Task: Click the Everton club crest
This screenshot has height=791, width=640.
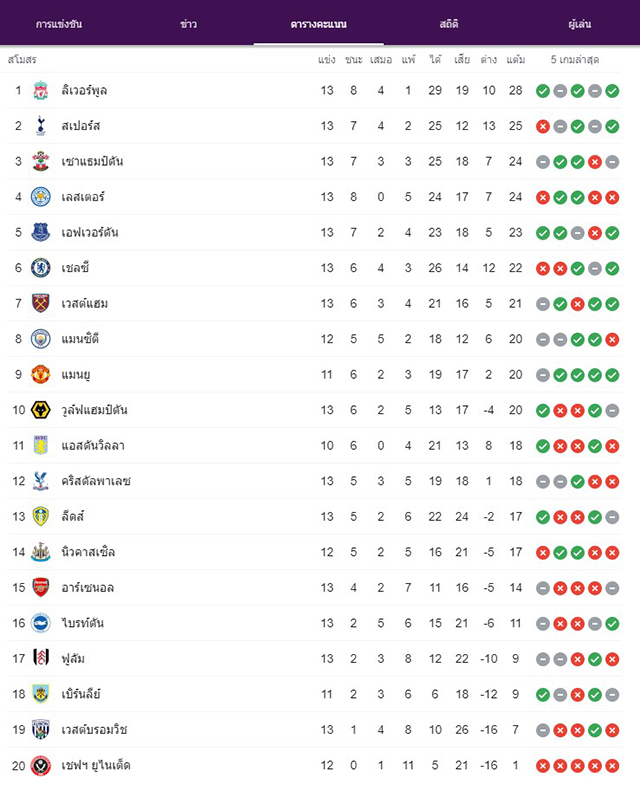Action: coord(40,233)
